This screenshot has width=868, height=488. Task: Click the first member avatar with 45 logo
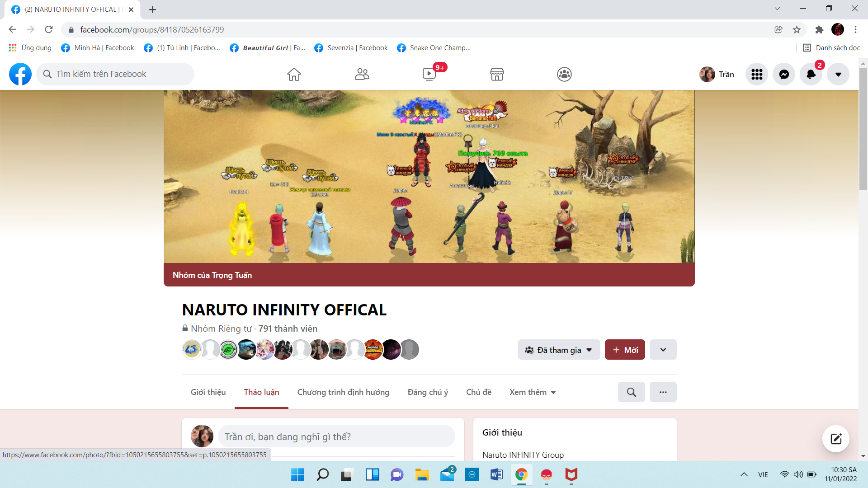192,349
